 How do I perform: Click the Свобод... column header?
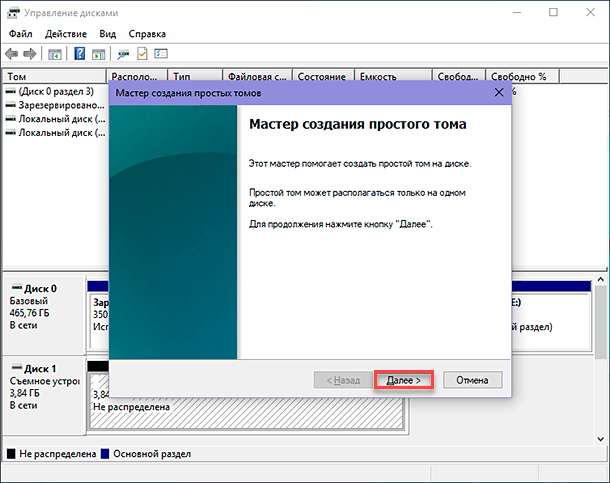[x=459, y=77]
